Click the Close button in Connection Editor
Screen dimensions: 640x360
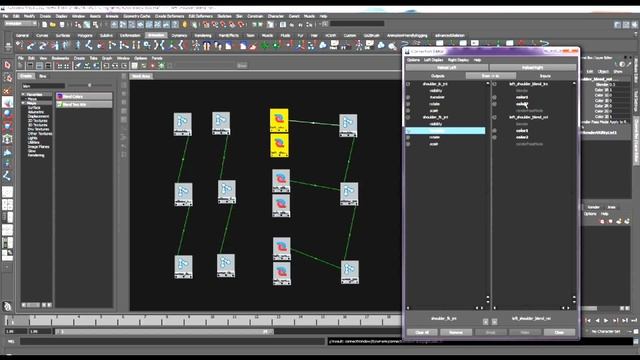click(x=559, y=332)
